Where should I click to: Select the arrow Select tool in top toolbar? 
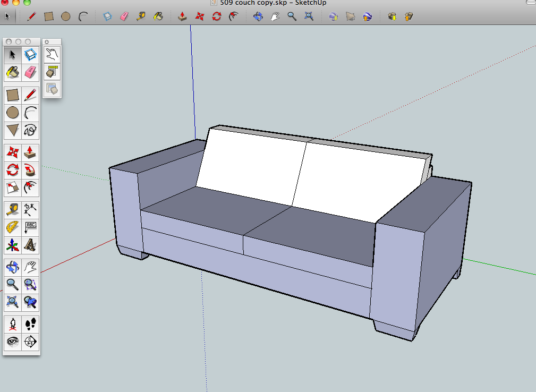7,16
